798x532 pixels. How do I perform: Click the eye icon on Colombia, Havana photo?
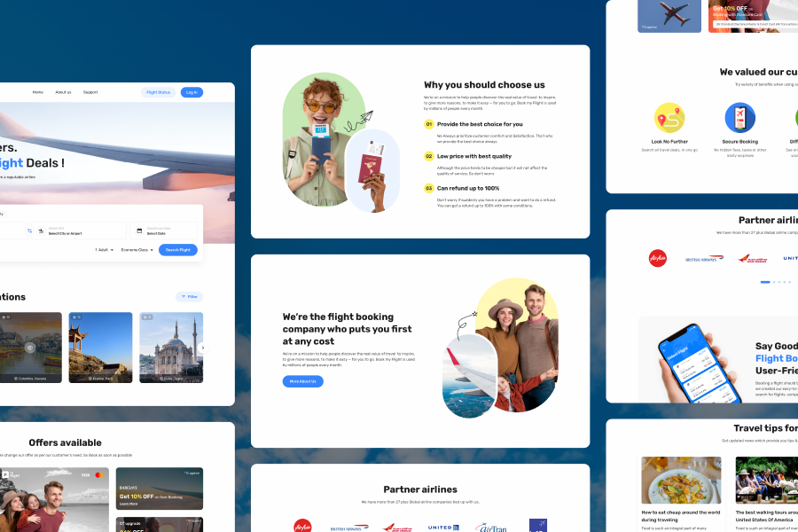[x=30, y=348]
